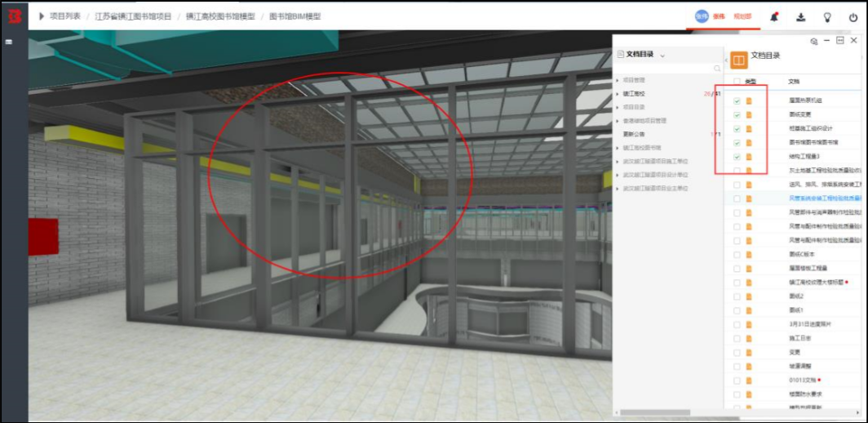
Task: Click the file icon of 图纸2 row
Action: coord(749,296)
